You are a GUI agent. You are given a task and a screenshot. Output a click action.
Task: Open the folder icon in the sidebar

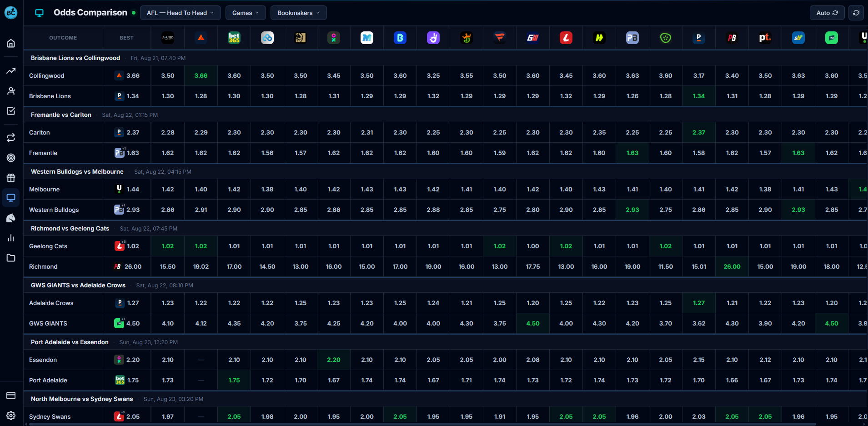tap(11, 258)
